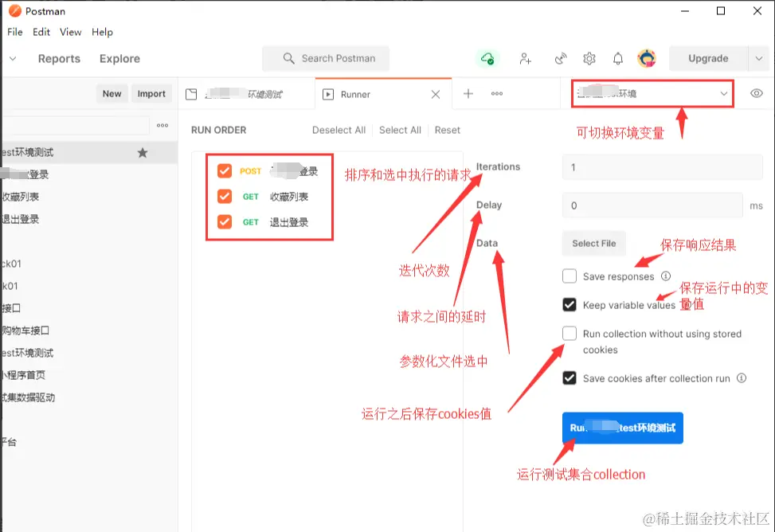Click info icon beside Save cookies option

point(742,378)
